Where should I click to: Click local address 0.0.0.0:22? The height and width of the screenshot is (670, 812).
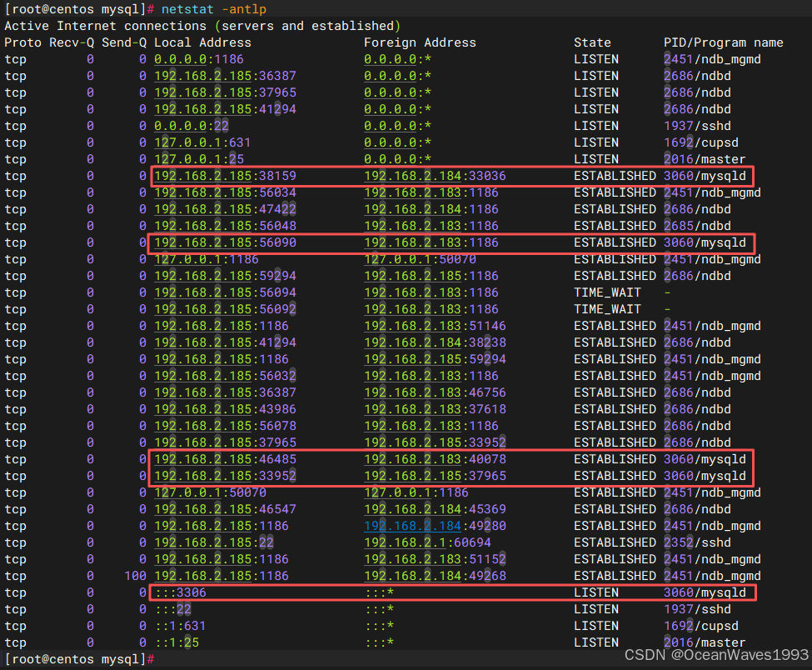click(191, 126)
